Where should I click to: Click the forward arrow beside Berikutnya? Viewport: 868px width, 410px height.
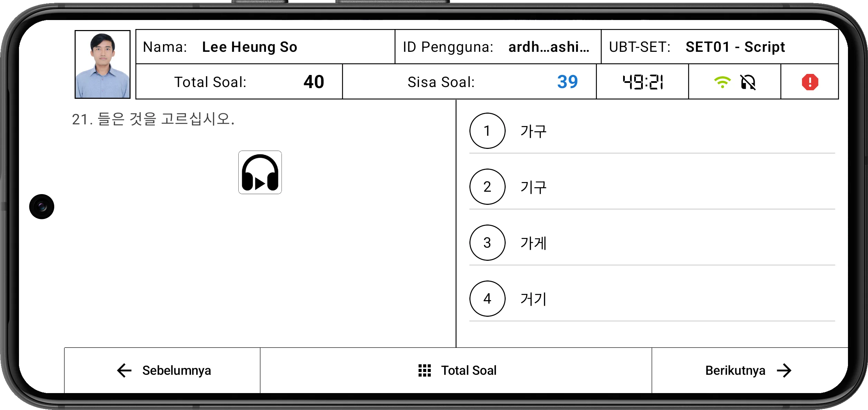(x=788, y=370)
